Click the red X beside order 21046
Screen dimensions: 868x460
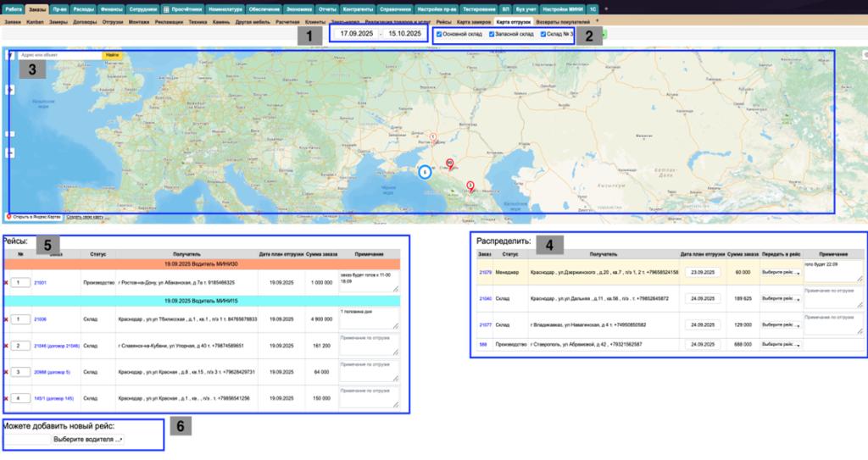[5, 346]
